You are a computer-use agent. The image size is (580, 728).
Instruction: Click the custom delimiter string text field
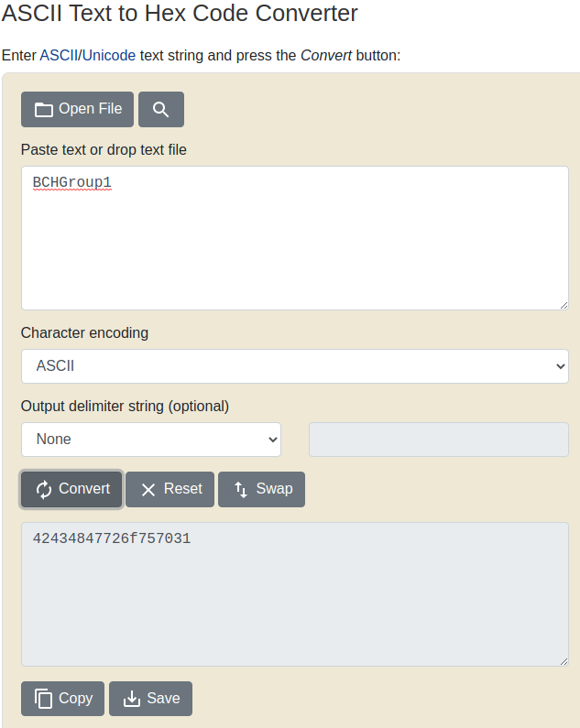pyautogui.click(x=439, y=440)
